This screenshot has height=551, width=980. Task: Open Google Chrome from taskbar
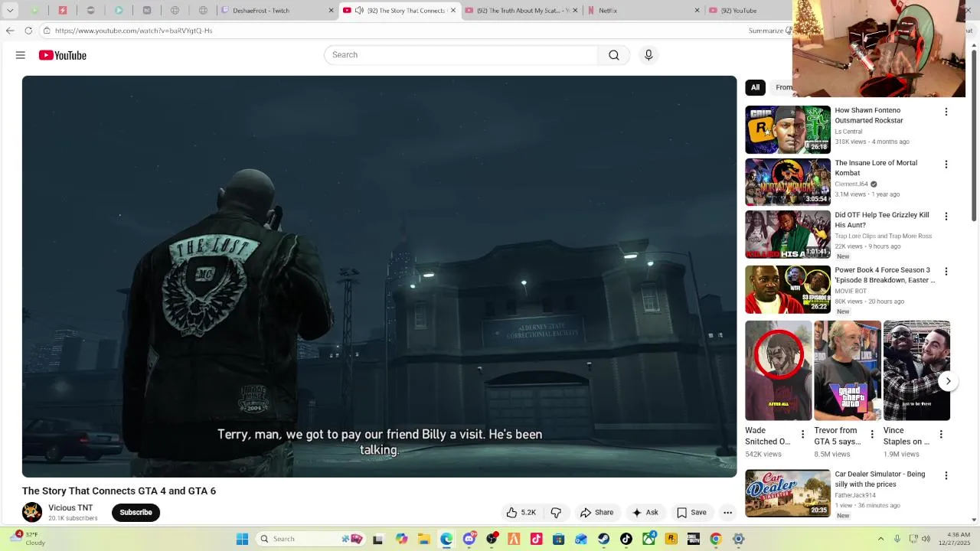716,539
